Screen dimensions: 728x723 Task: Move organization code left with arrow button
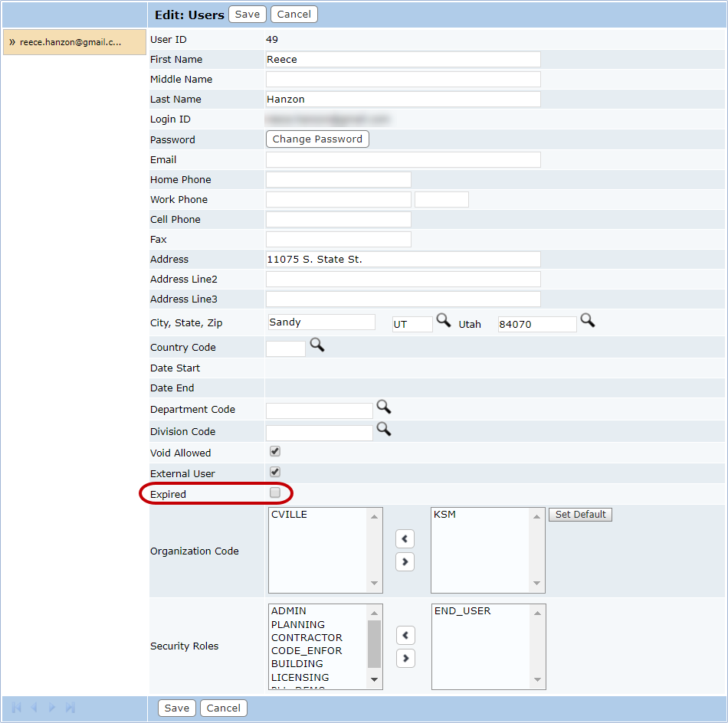405,539
